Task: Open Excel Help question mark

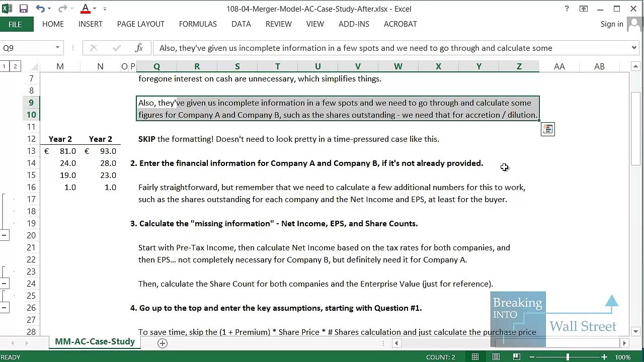Action: coord(567,9)
